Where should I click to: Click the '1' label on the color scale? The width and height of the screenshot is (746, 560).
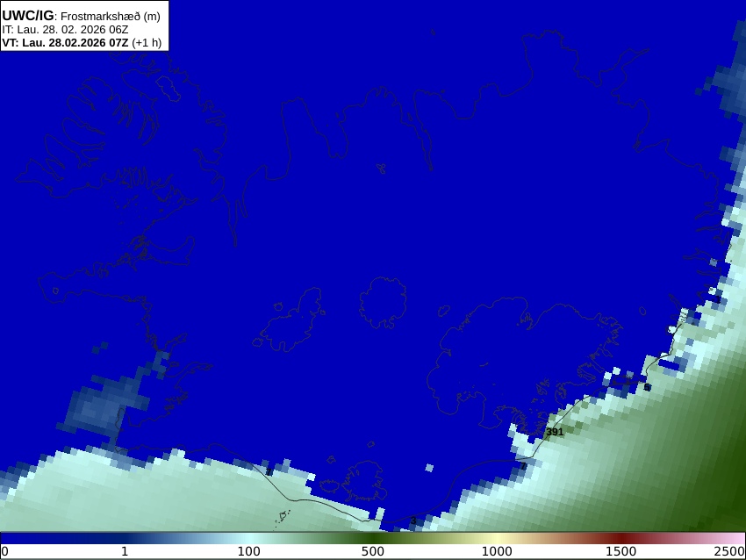click(x=125, y=552)
